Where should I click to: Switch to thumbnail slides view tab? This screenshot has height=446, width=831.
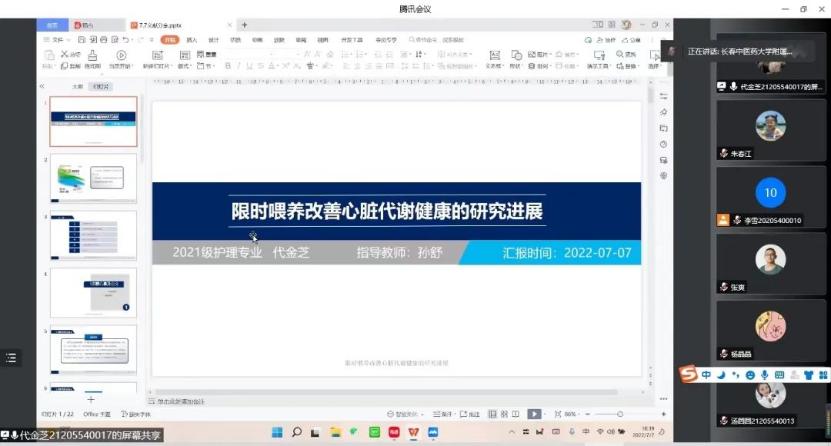coord(101,87)
